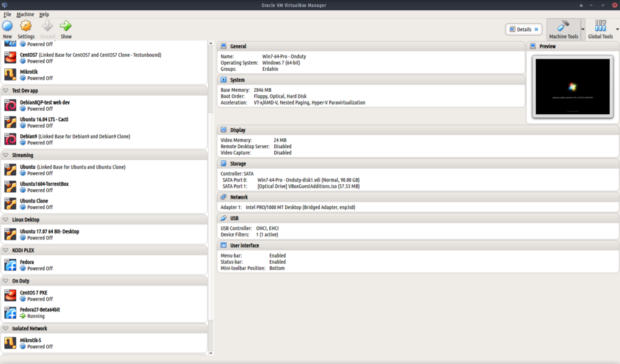620x364 pixels.
Task: Click the User interface section icon
Action: (x=224, y=245)
